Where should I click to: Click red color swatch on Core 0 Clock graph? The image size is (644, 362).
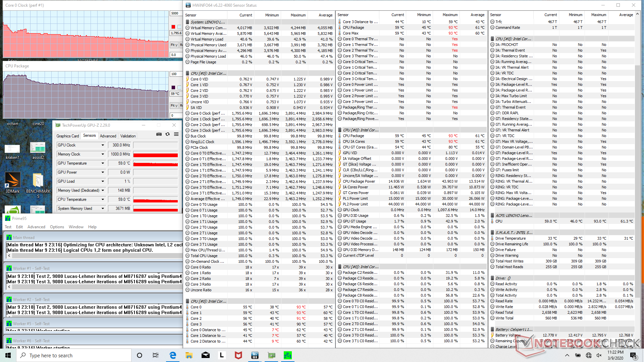(173, 27)
